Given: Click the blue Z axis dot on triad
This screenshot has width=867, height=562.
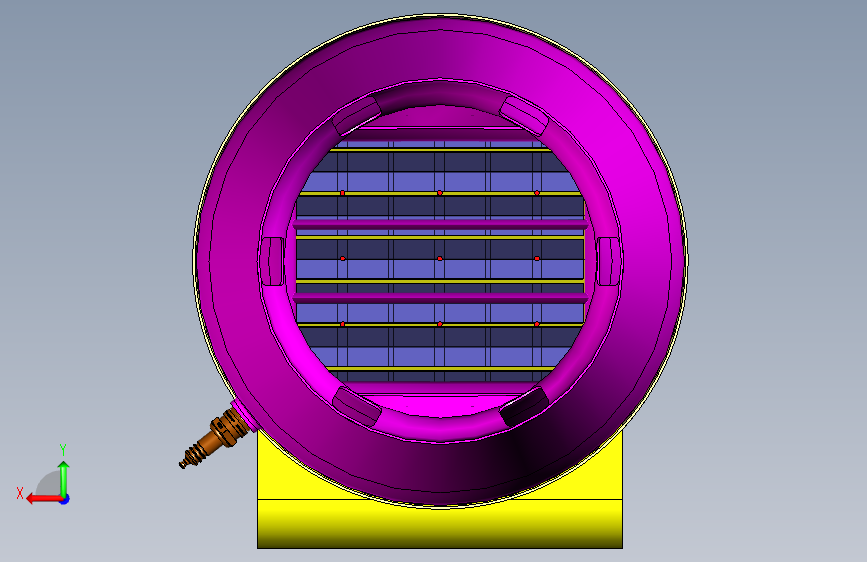Looking at the screenshot, I should click(65, 499).
